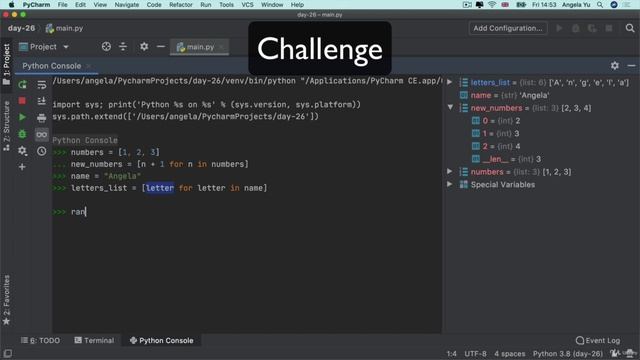Image resolution: width=640 pixels, height=360 pixels.
Task: Click the Stop icon in the top toolbar
Action: pyautogui.click(x=609, y=28)
